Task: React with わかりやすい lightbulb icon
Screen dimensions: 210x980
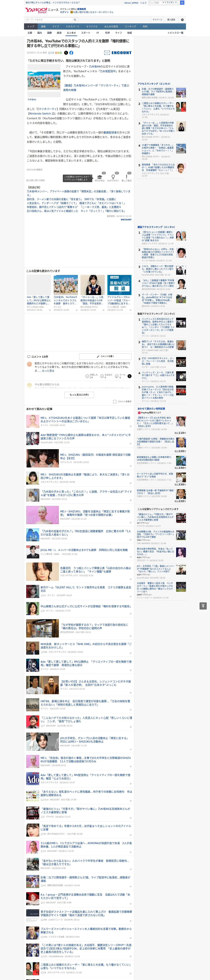Action: [113, 177]
